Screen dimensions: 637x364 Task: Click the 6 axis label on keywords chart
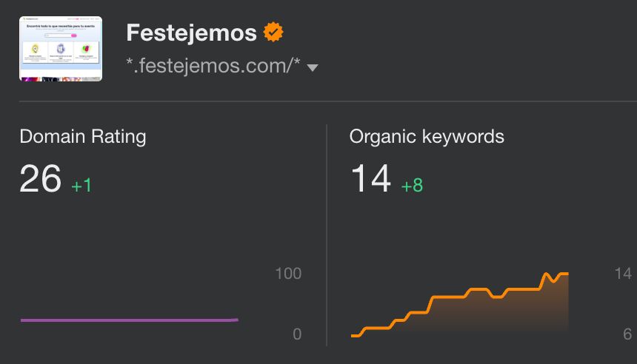point(627,334)
